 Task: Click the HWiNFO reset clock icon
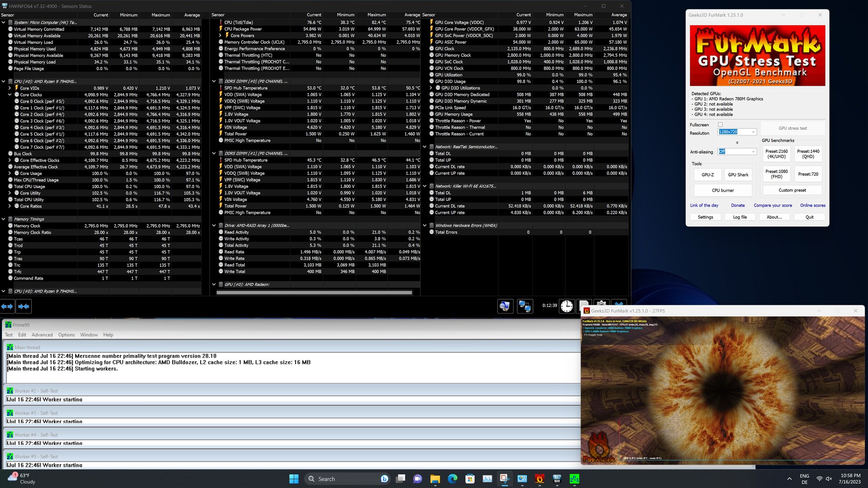click(566, 306)
